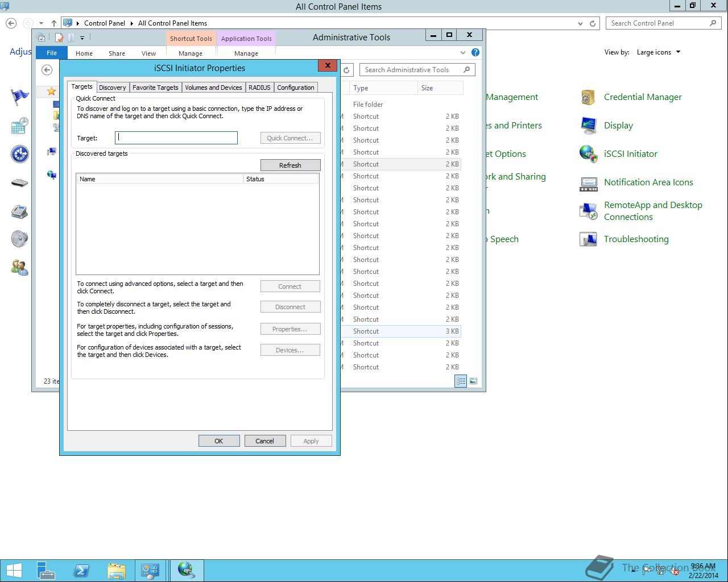Image resolution: width=728 pixels, height=582 pixels.
Task: Switch to details view in Administrative Tools
Action: point(461,381)
